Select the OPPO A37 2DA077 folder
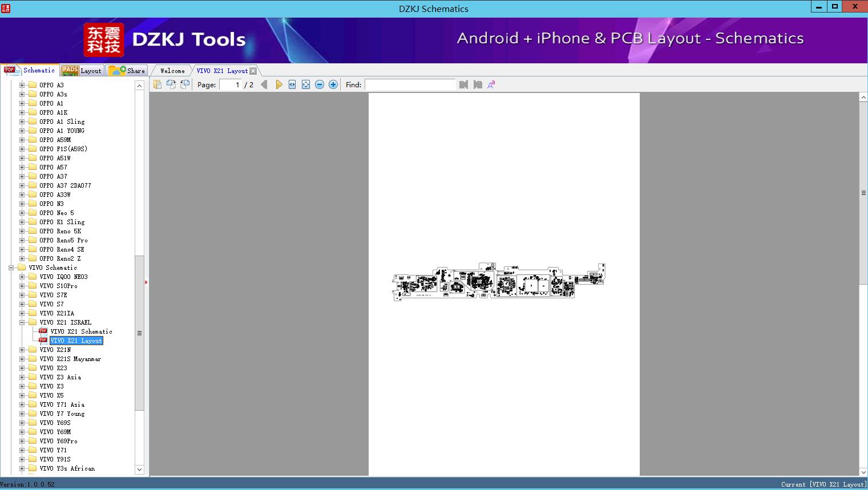The width and height of the screenshot is (868, 490). 65,185
